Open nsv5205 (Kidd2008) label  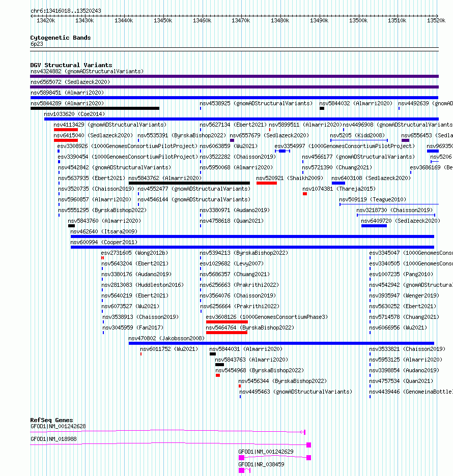pyautogui.click(x=357, y=135)
